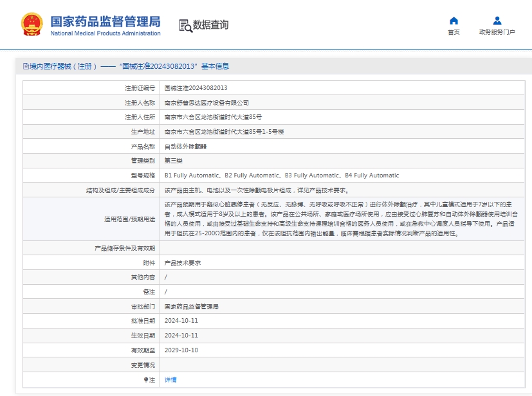The height and width of the screenshot is (396, 532).
Task: Select the expiry date 2029-10-10 value
Action: [x=181, y=350]
